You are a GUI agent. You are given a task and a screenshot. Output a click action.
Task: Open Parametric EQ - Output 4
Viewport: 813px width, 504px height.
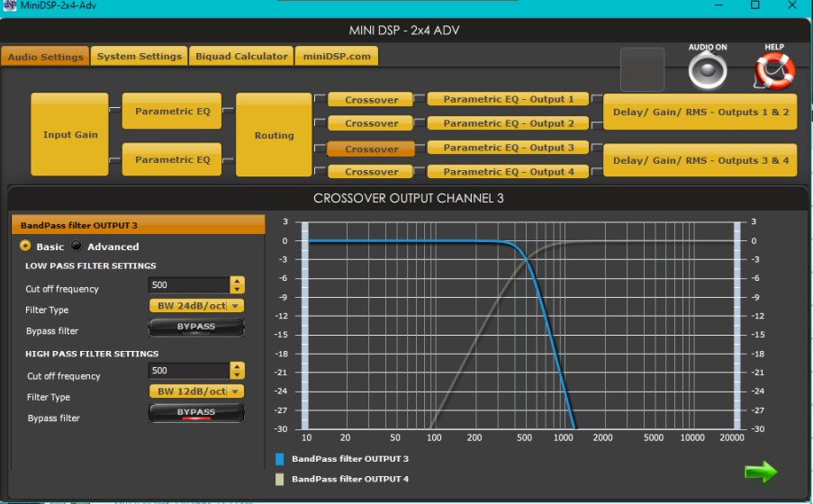tap(508, 172)
